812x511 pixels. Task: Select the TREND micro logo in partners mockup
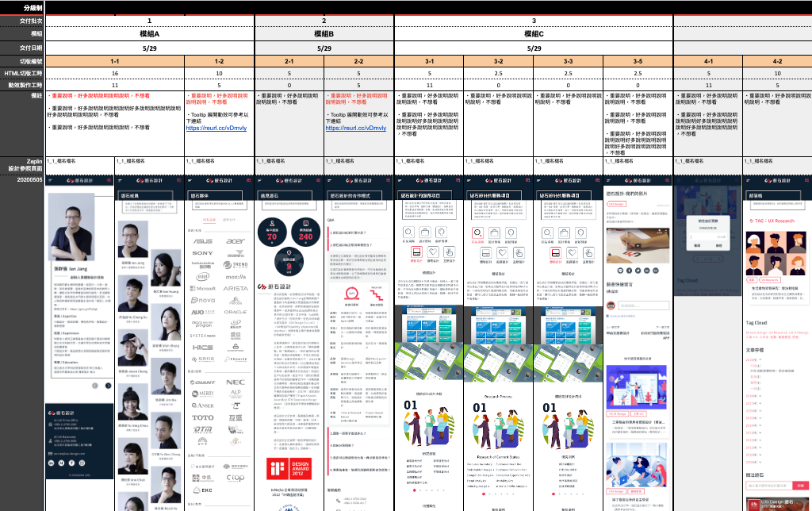[236, 264]
